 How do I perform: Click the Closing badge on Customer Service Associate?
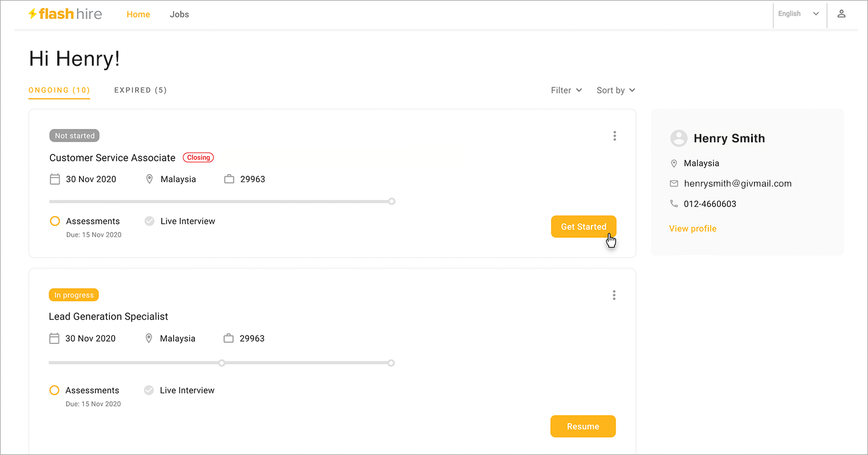pyautogui.click(x=198, y=157)
